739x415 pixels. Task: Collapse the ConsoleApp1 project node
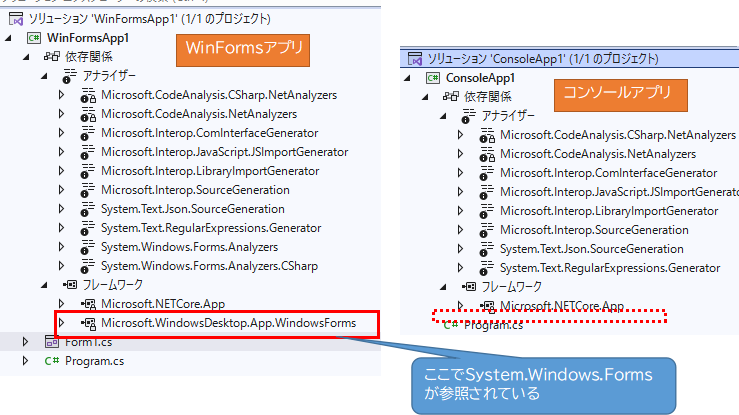click(x=408, y=78)
